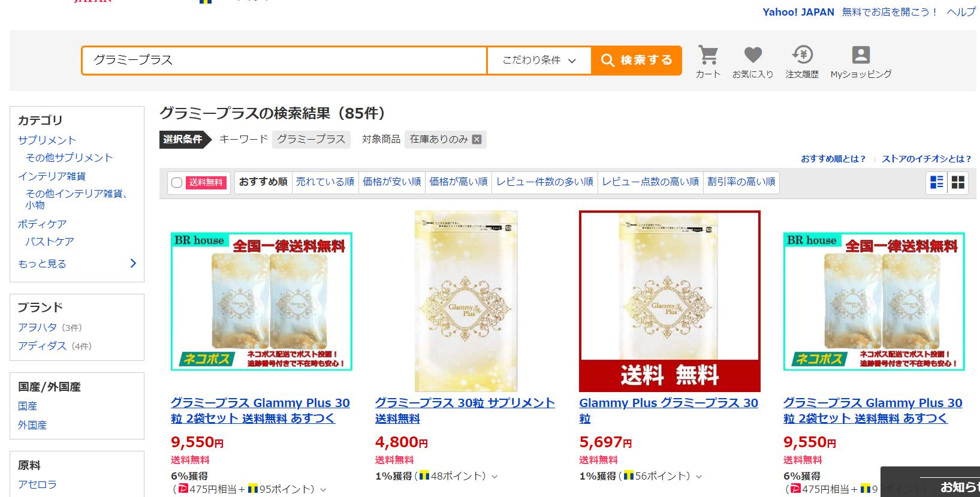Screen dimensions: 980x497
Task: Open the order history yen icon
Action: point(802,55)
